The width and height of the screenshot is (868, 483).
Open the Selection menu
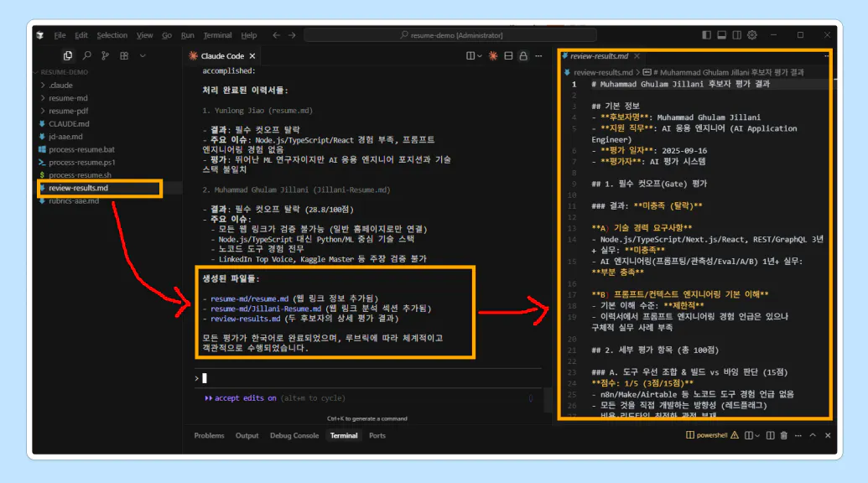pyautogui.click(x=112, y=35)
